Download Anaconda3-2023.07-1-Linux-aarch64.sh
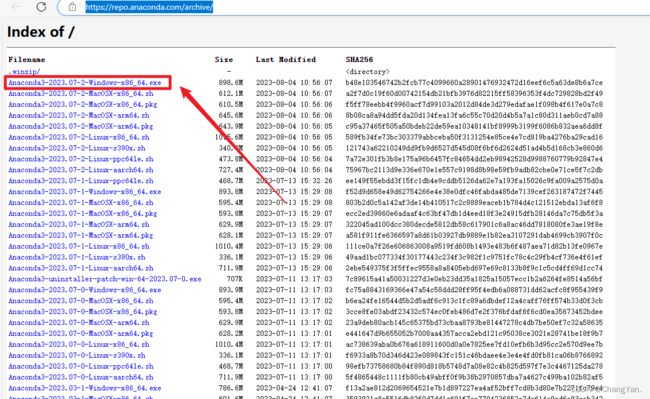The height and width of the screenshot is (399, 650). tap(80, 268)
